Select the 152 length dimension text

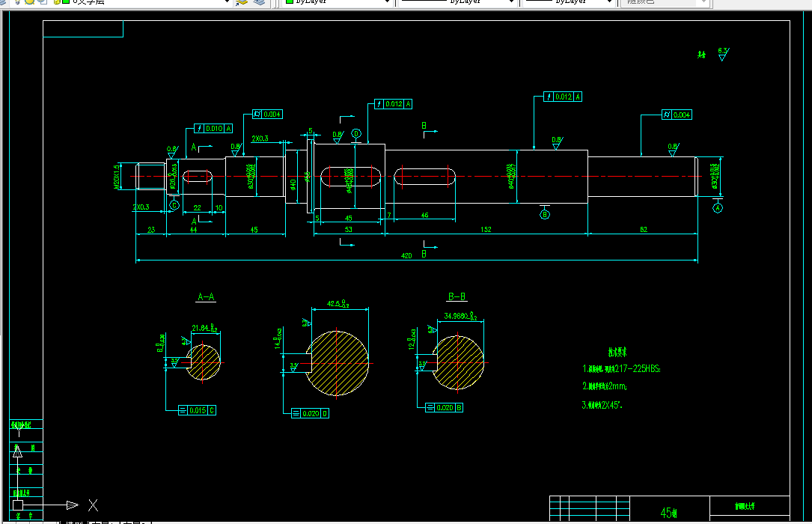click(x=486, y=229)
